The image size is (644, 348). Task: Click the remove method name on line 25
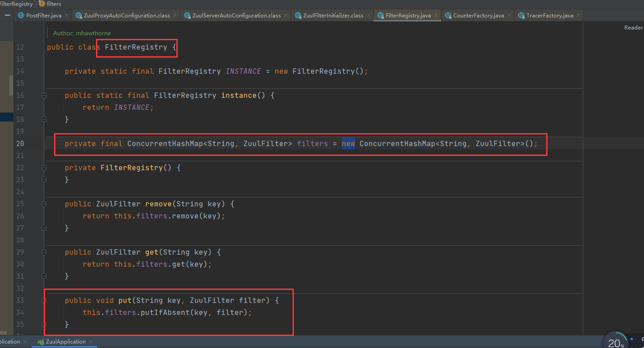[159, 204]
